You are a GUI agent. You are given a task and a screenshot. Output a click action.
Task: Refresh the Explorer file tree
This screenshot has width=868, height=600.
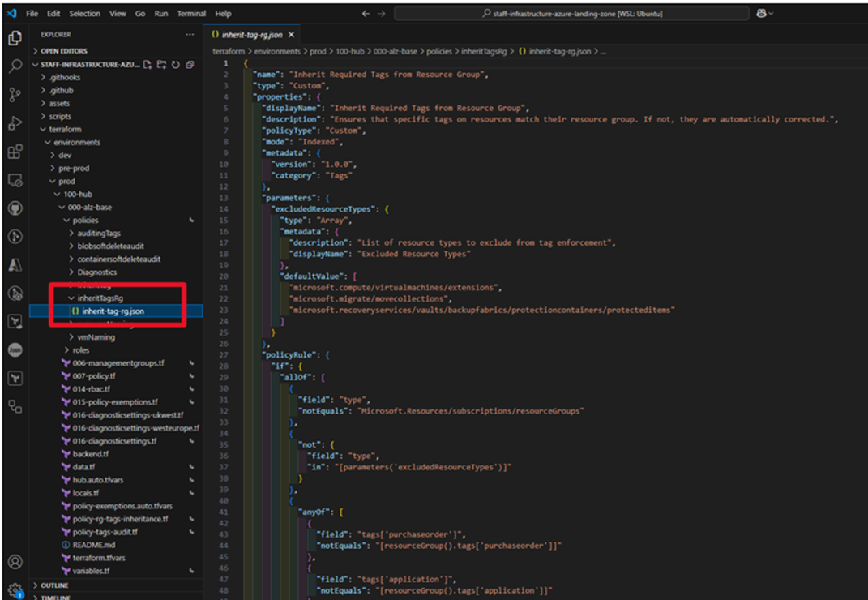(x=176, y=65)
